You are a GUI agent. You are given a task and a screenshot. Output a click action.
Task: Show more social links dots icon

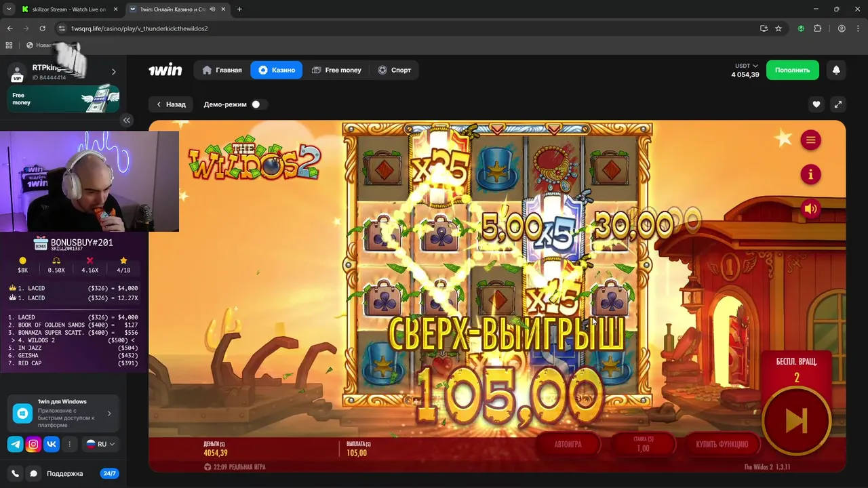[x=69, y=444]
